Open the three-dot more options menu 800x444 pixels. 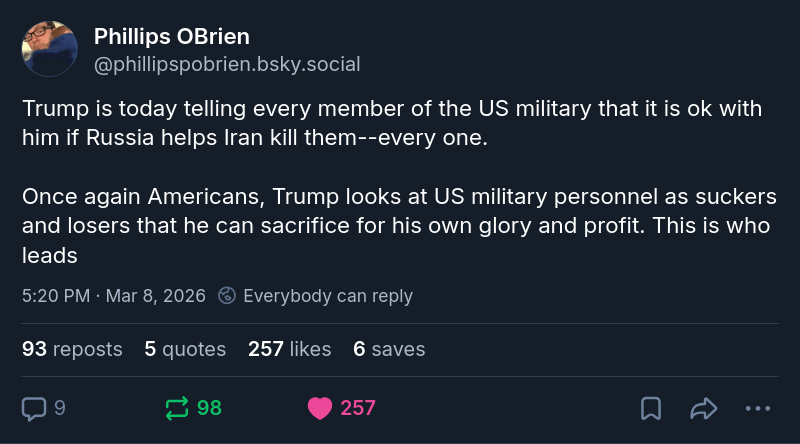[x=758, y=408]
